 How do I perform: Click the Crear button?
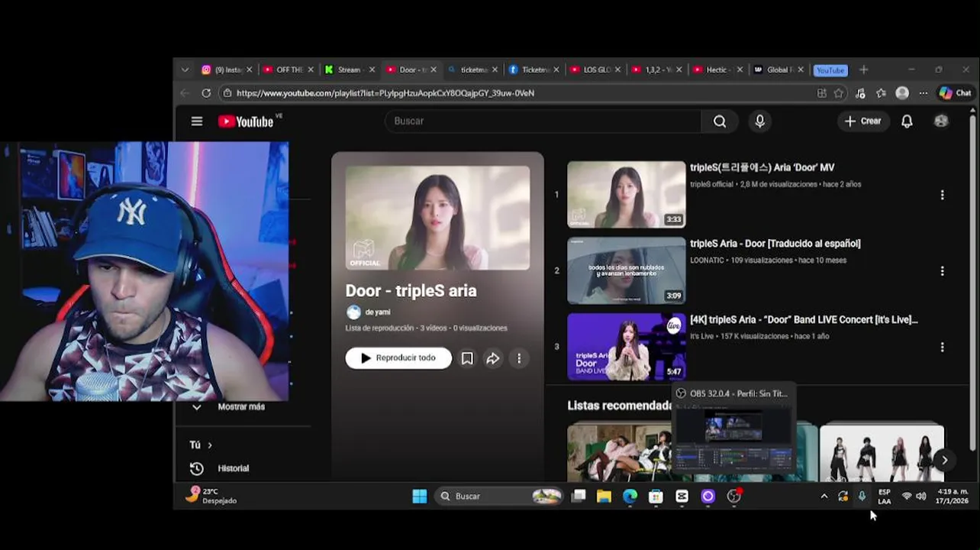point(862,121)
